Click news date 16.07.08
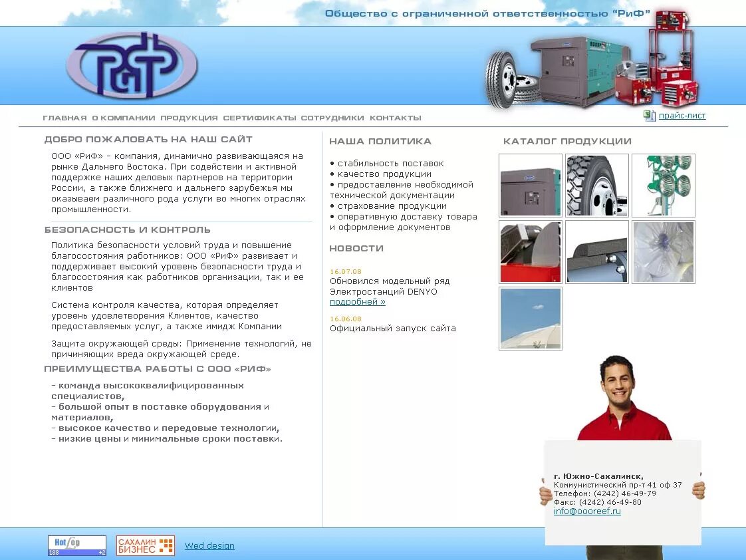Image resolution: width=746 pixels, height=560 pixels. [345, 271]
